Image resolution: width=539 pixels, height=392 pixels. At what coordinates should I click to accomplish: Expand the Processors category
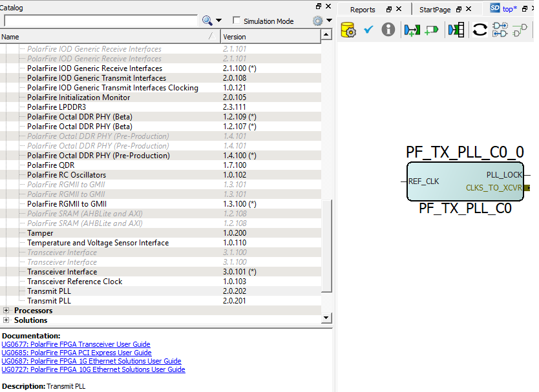[6, 311]
